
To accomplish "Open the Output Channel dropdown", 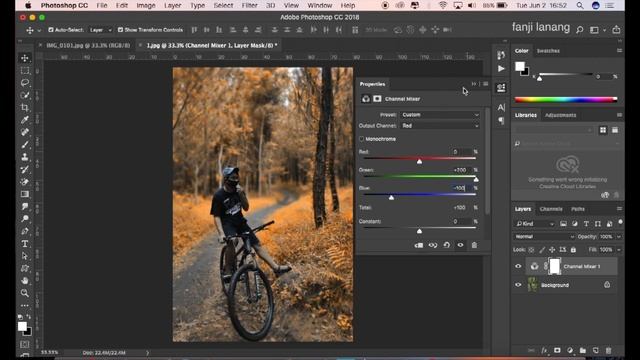I will [x=440, y=126].
